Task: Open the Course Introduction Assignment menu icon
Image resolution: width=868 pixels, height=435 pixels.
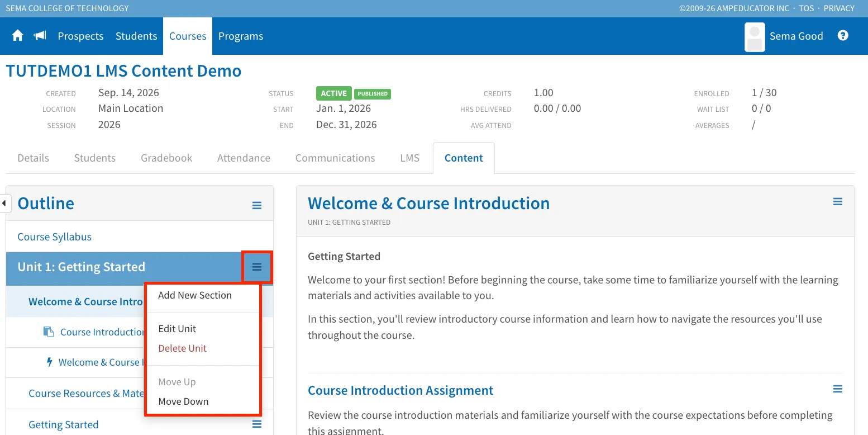Action: (x=838, y=389)
